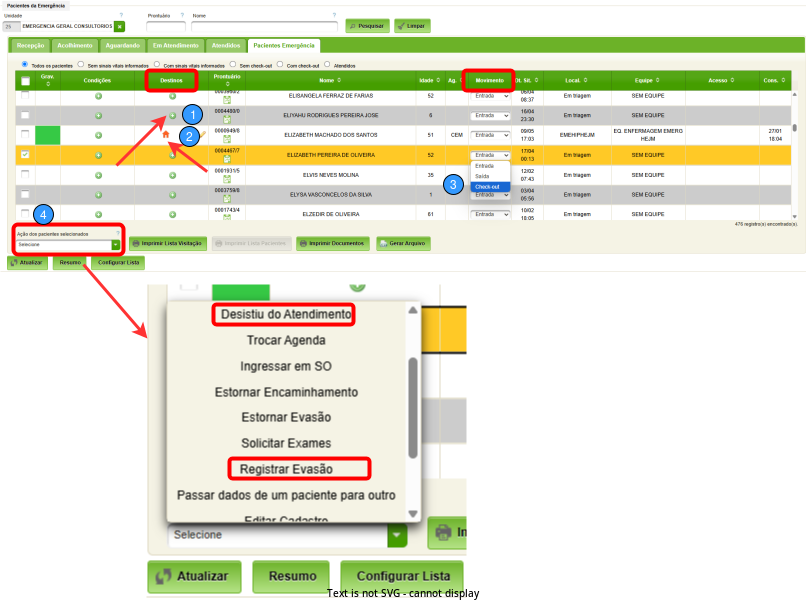Screen dimensions: 806x601
Task: Open Movimento dropdown for Elisangela Ferraz de Farias
Action: [490, 97]
